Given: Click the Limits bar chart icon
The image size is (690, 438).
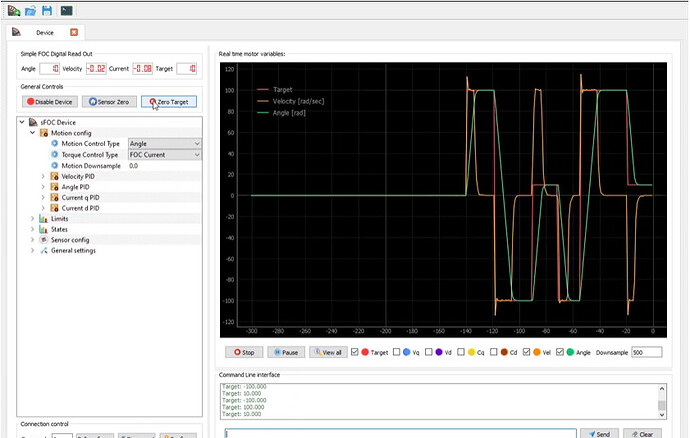Looking at the screenshot, I should click(x=44, y=218).
